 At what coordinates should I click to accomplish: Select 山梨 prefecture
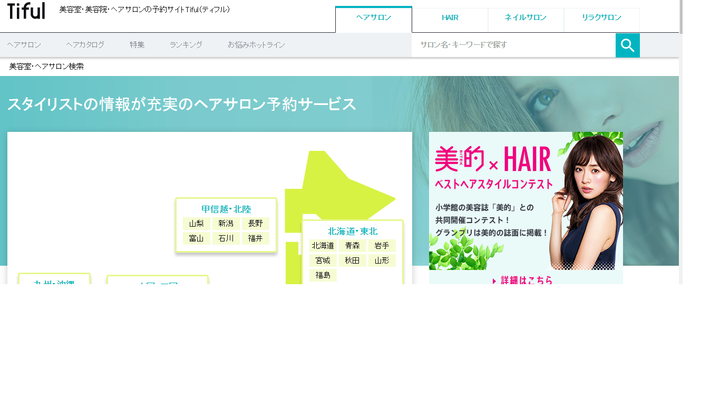coord(196,224)
